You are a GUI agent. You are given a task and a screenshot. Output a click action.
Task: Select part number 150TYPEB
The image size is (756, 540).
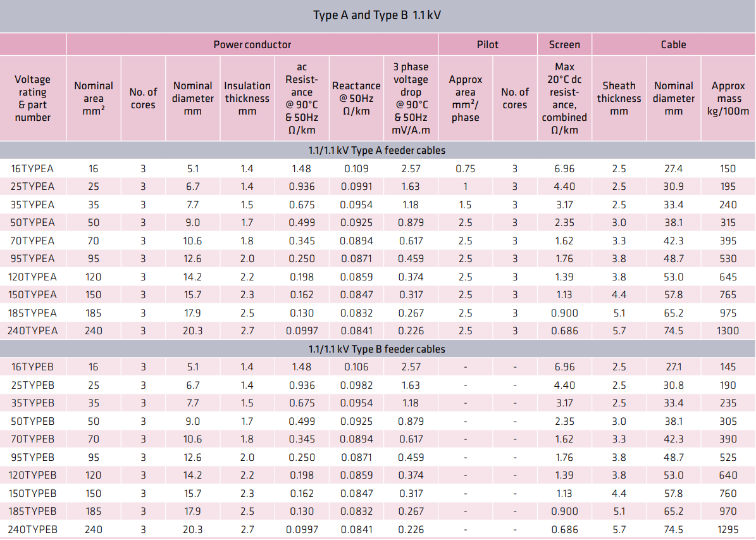point(32,494)
